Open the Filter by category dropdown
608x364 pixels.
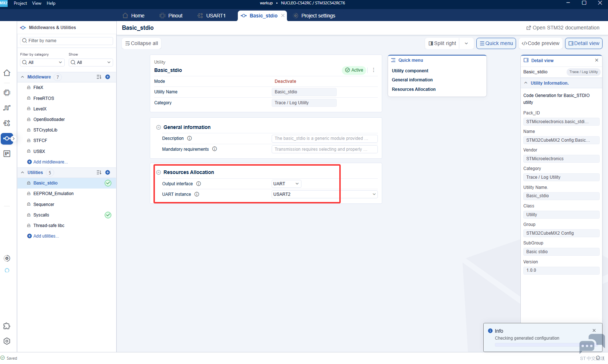[x=42, y=62]
